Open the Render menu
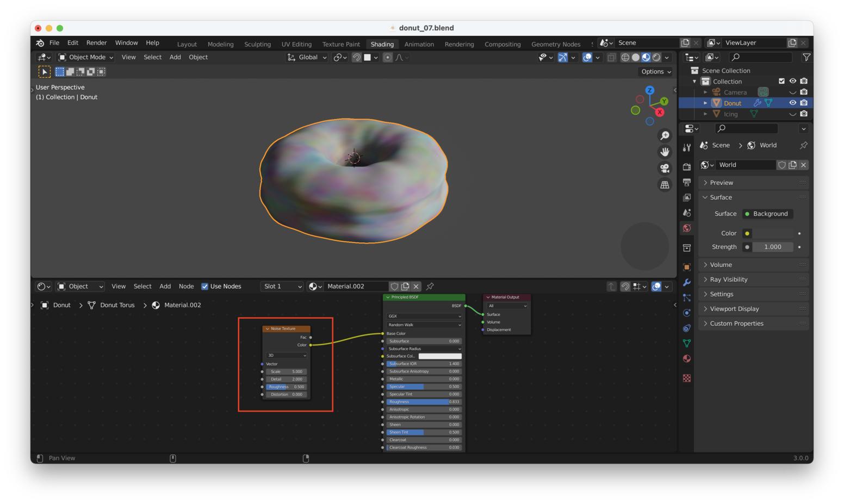The width and height of the screenshot is (844, 504). click(x=96, y=43)
